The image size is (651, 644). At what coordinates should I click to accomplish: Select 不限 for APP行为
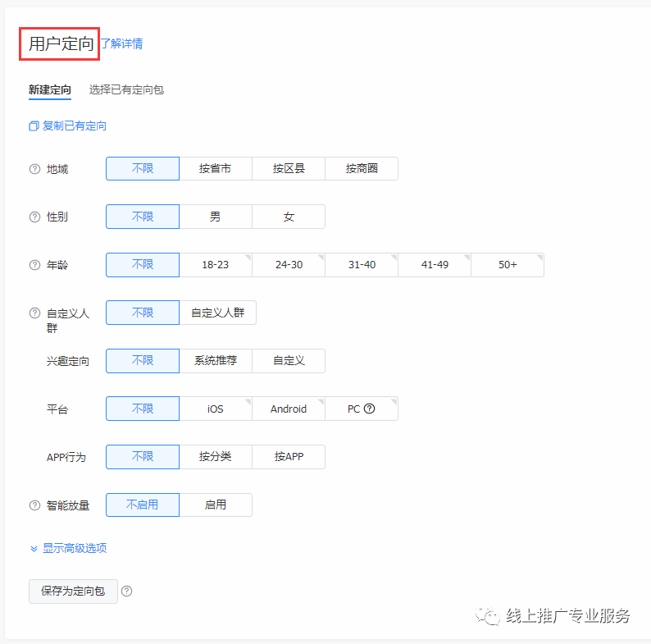[x=143, y=457]
